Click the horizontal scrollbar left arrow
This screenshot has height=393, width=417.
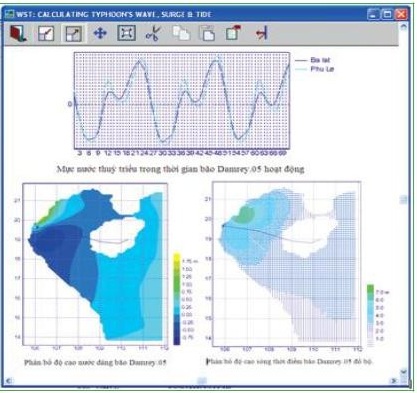(x=9, y=380)
